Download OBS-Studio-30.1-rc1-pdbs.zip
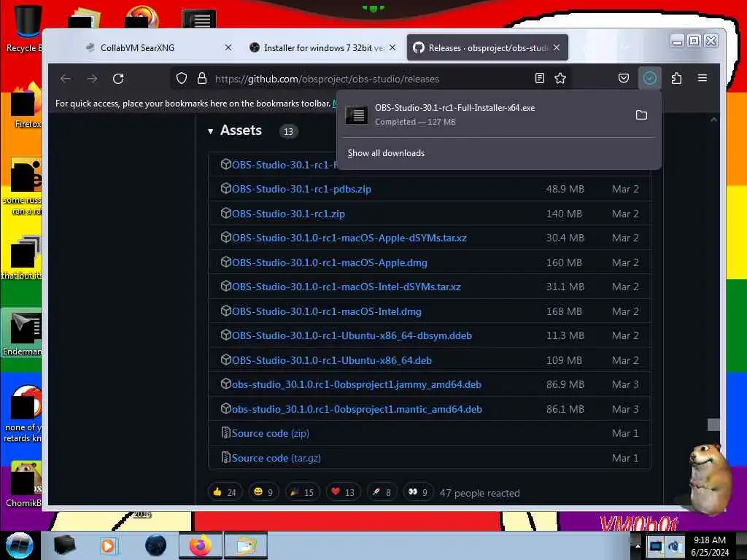747x560 pixels. 301,189
